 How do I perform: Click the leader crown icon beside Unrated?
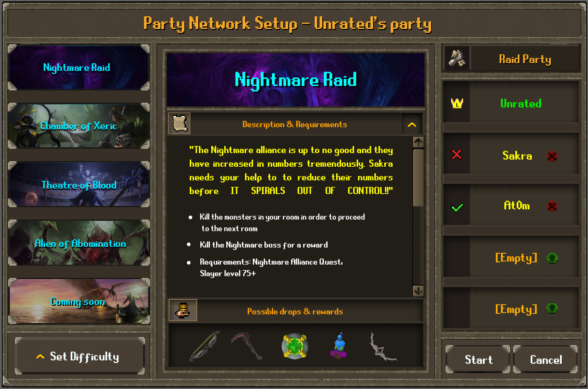coord(457,103)
